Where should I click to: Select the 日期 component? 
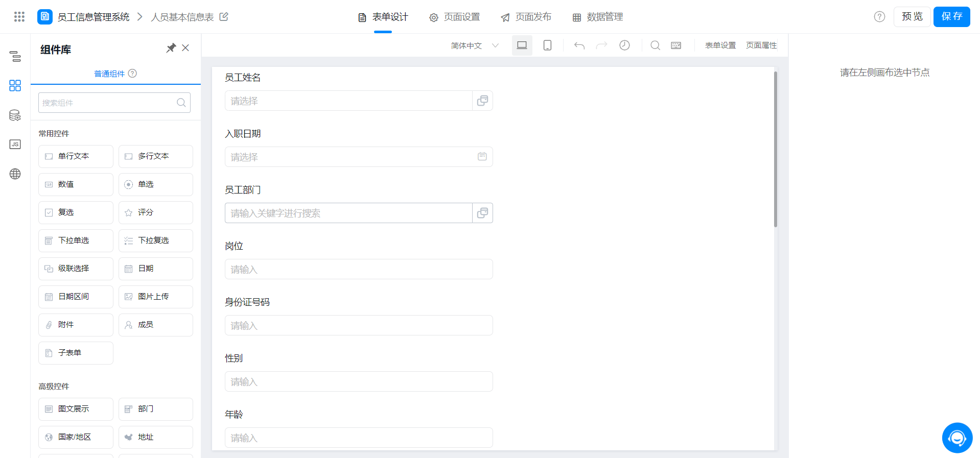[x=156, y=269]
